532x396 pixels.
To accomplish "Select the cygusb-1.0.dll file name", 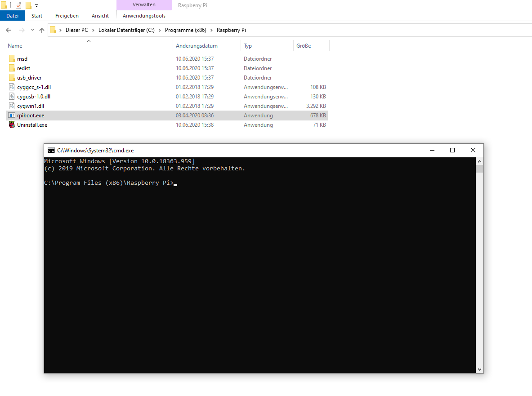I will [34, 97].
